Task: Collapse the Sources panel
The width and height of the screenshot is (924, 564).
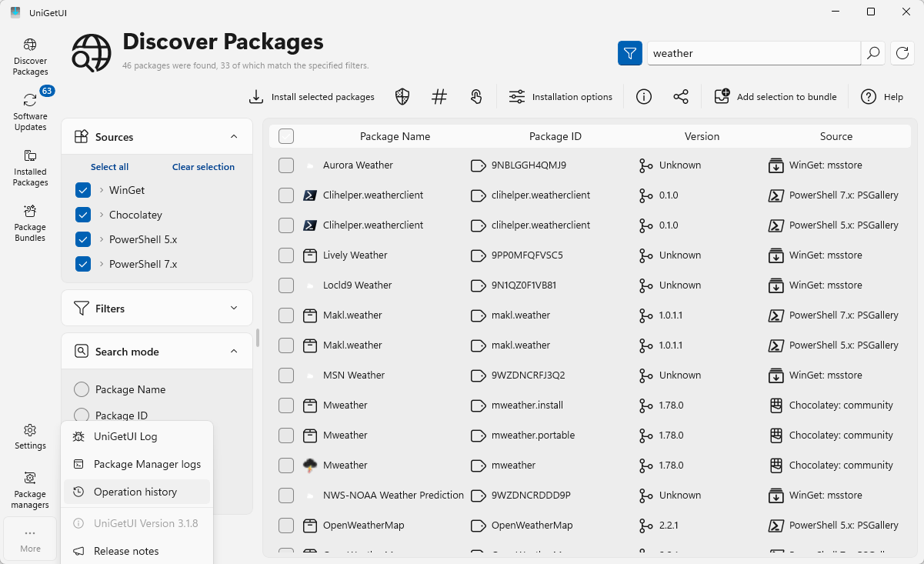Action: pyautogui.click(x=234, y=136)
